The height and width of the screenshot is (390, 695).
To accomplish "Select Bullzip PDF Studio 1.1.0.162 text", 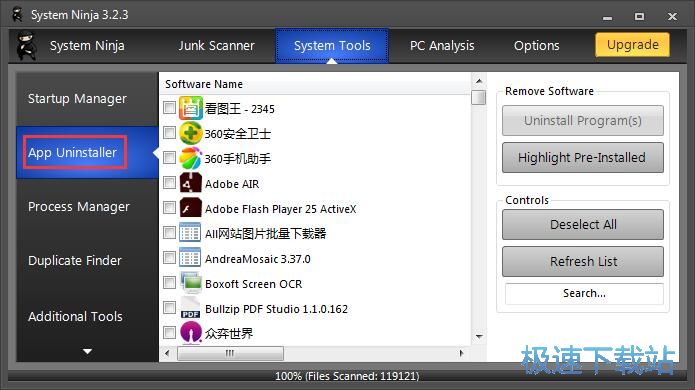I will tap(277, 309).
